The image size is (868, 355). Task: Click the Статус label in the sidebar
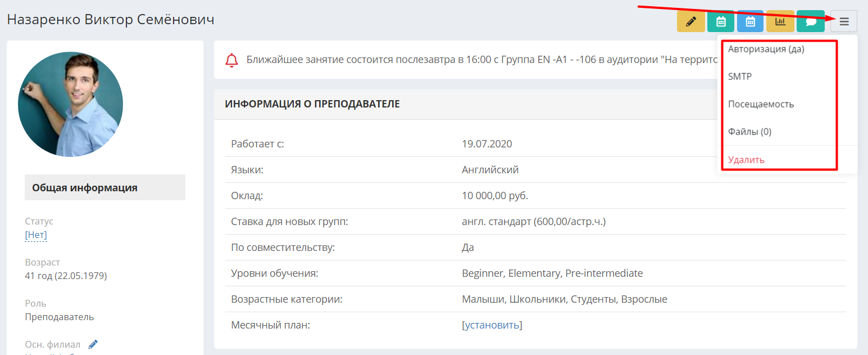pyautogui.click(x=39, y=221)
